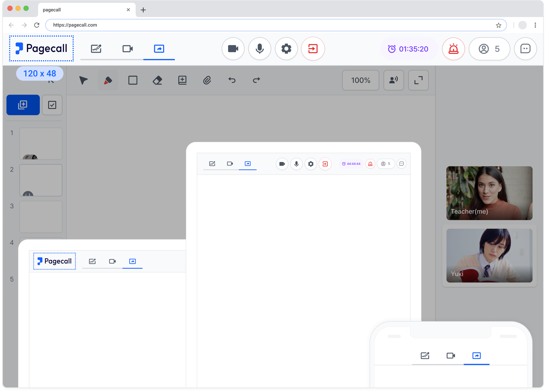Click the browser profile avatar

(x=522, y=25)
